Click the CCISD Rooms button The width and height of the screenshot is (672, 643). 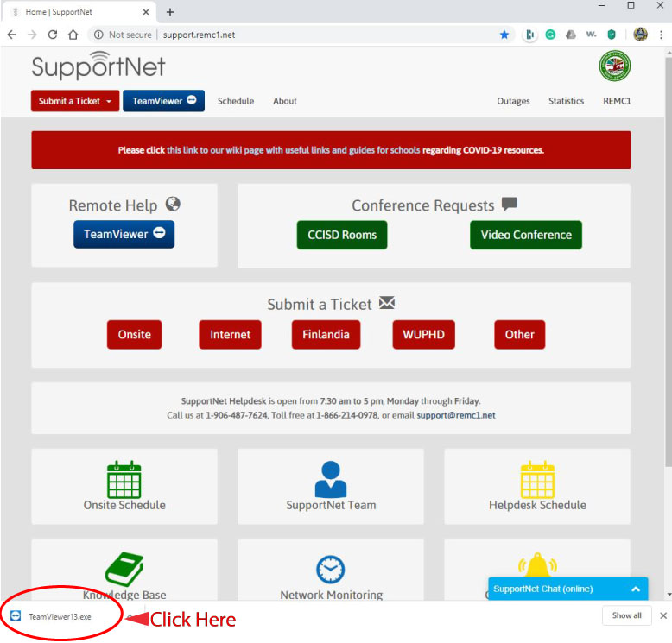coord(342,235)
